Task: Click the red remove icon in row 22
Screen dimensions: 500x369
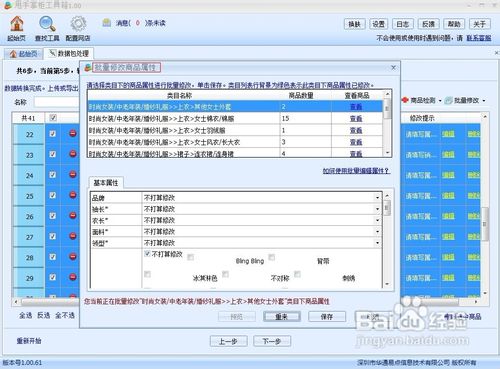Action: (x=73, y=134)
